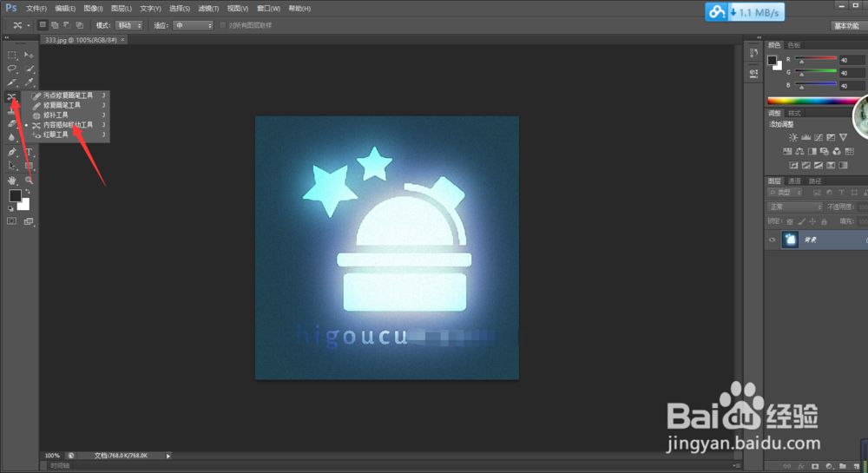Add a Gradient Map adjustment

tap(843, 165)
